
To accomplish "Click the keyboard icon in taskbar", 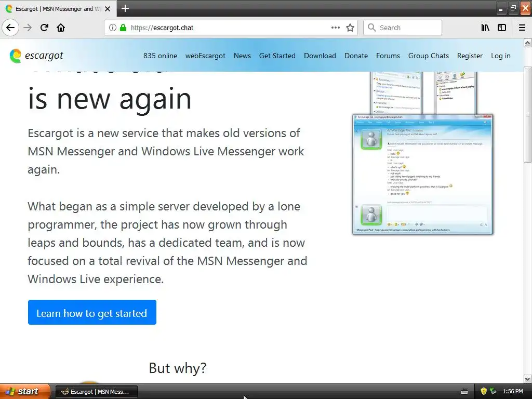I will pos(464,392).
